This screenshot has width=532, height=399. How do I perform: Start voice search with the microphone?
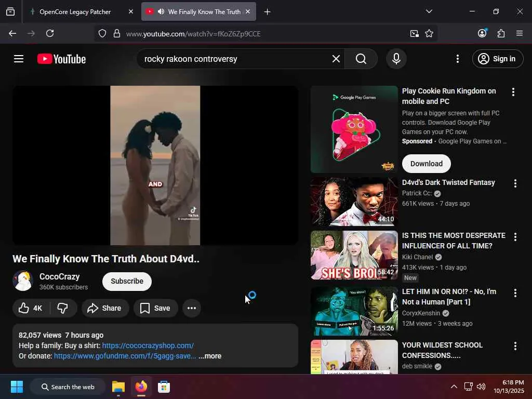click(396, 59)
